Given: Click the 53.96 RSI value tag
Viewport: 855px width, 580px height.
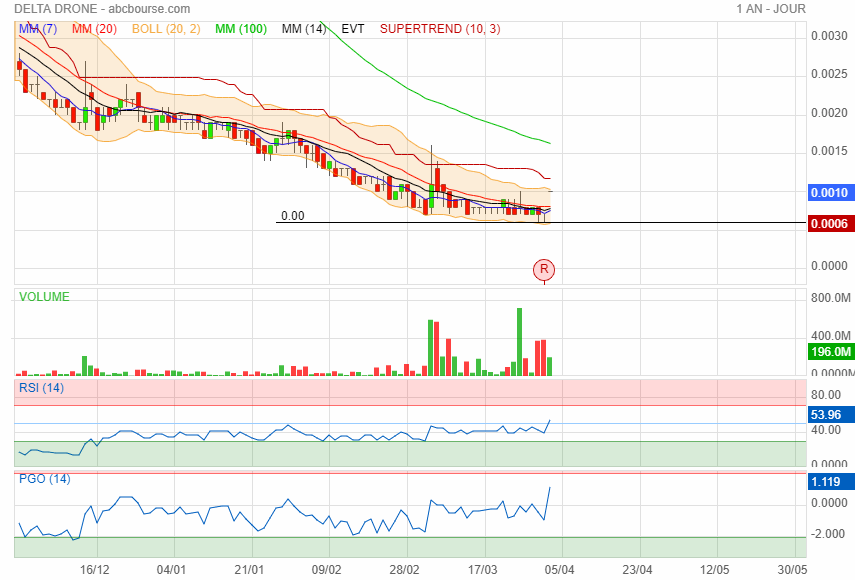Looking at the screenshot, I should pos(826,414).
